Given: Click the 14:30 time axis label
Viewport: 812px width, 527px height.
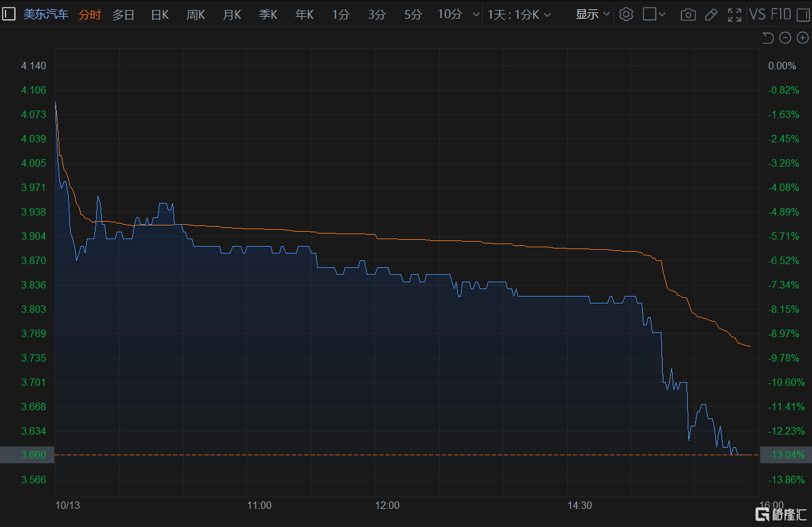Looking at the screenshot, I should (580, 505).
